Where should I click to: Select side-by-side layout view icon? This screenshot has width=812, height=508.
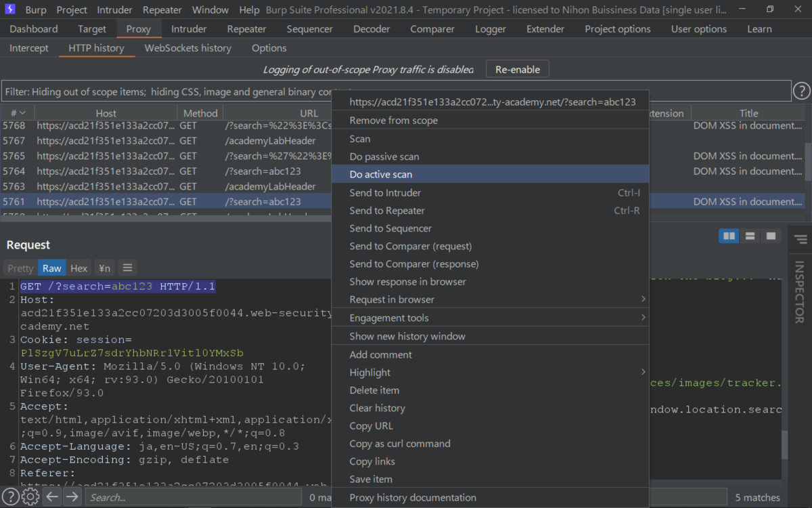point(729,236)
